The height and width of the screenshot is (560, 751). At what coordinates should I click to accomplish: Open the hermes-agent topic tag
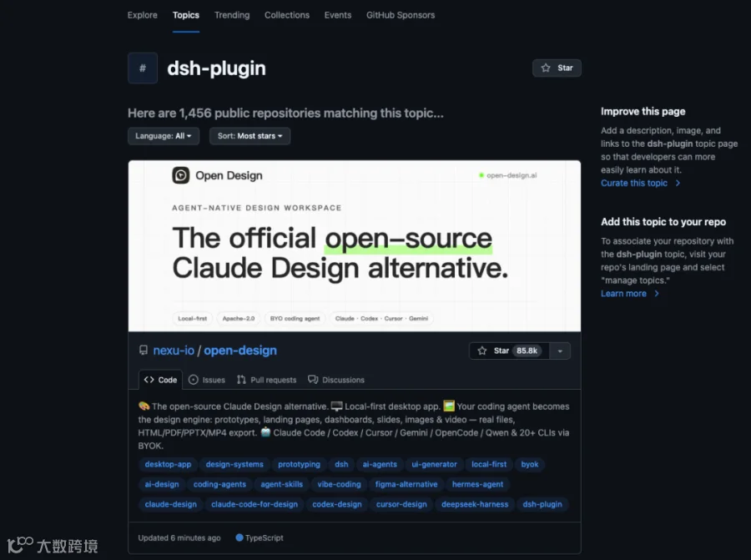(477, 484)
